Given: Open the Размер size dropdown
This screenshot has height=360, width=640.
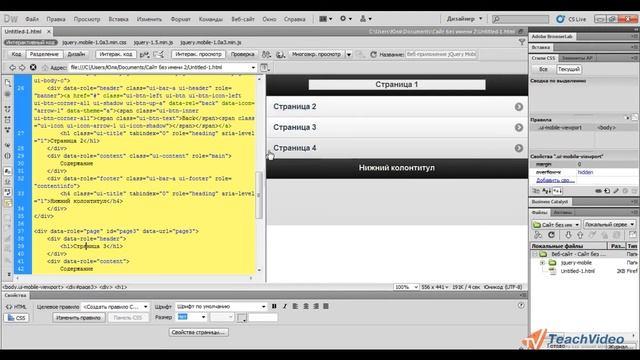Looking at the screenshot, I should click(x=191, y=317).
